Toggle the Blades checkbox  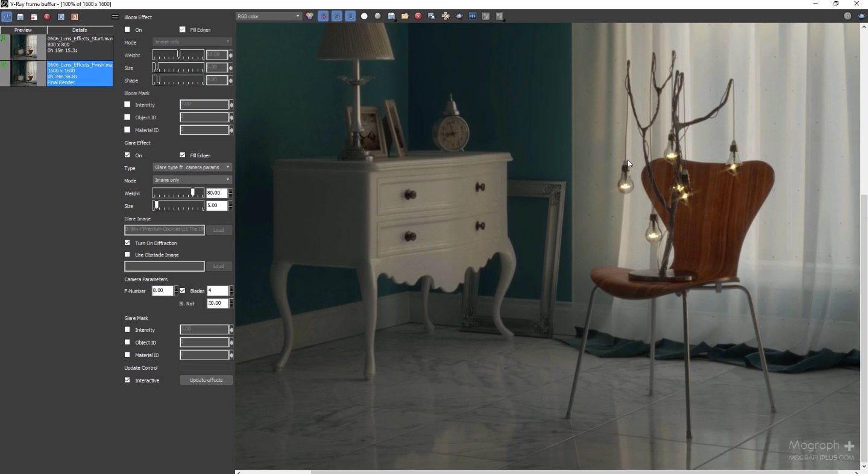(x=183, y=290)
